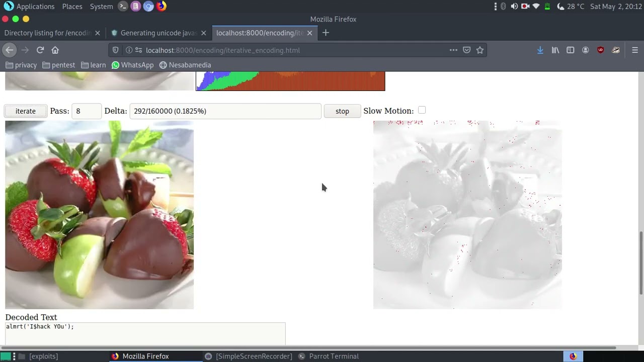The image size is (644, 362).
Task: Open the WhatsApp bookmark
Action: click(x=133, y=65)
